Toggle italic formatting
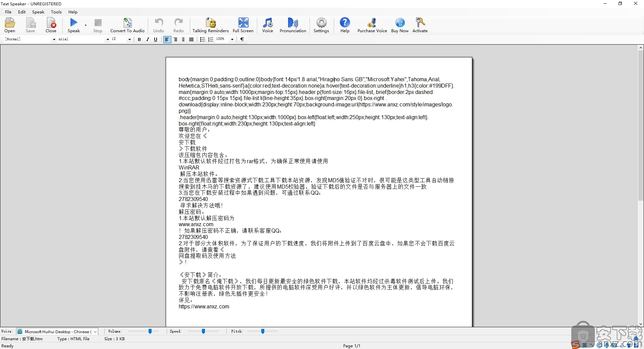 (x=148, y=39)
